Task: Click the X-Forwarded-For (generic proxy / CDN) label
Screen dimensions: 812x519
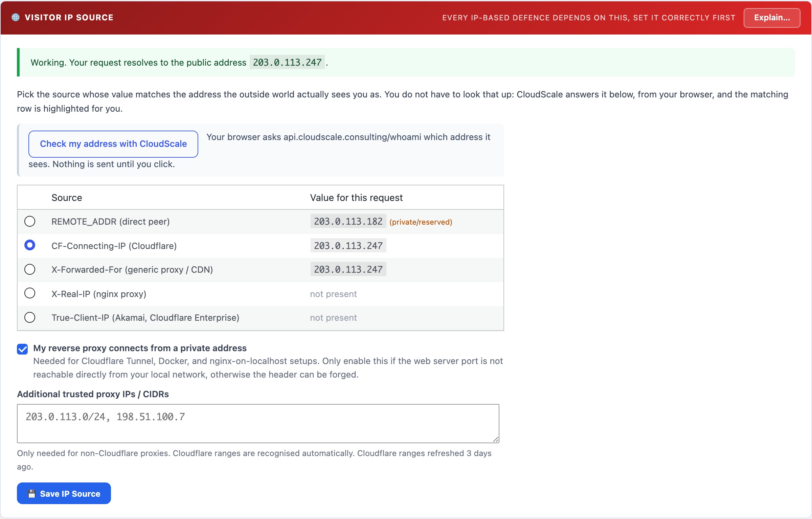Action: (132, 270)
